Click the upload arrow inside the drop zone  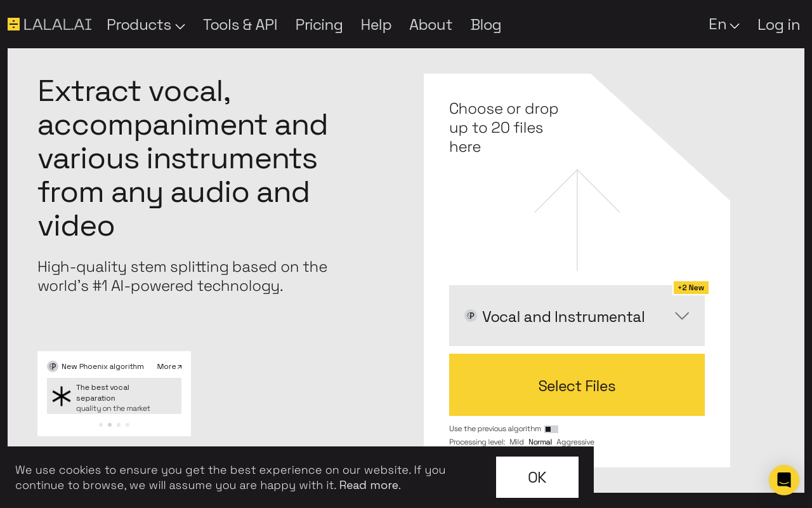[x=577, y=220]
